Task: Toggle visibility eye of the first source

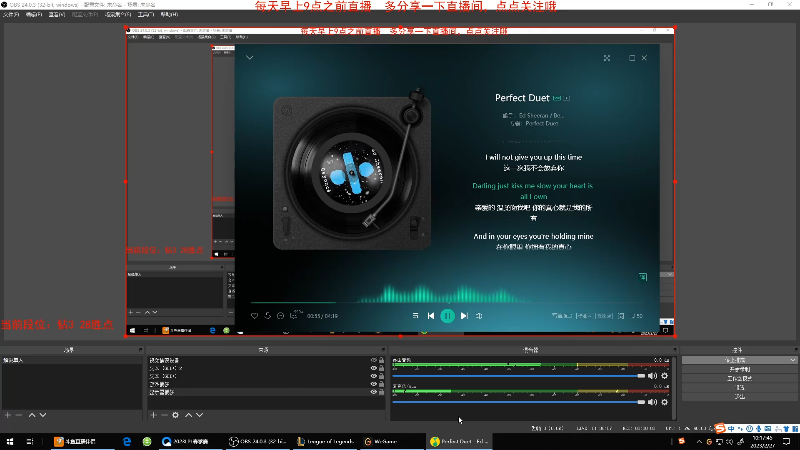Action: 373,360
